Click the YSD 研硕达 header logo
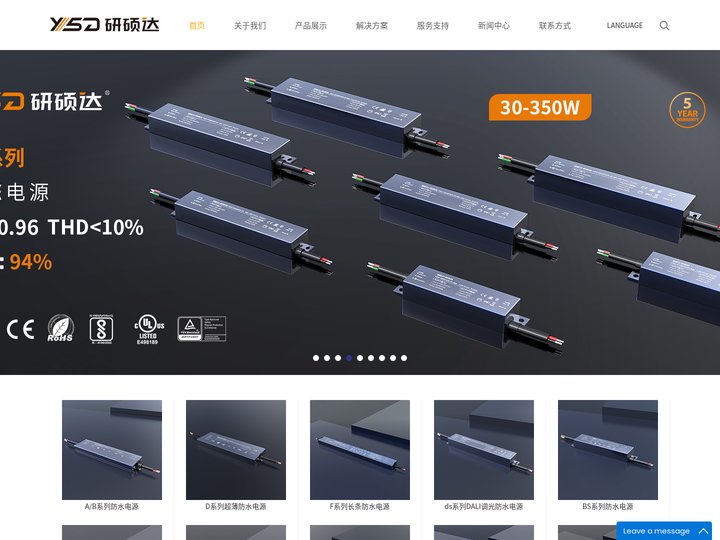720x540 pixels. [x=105, y=24]
